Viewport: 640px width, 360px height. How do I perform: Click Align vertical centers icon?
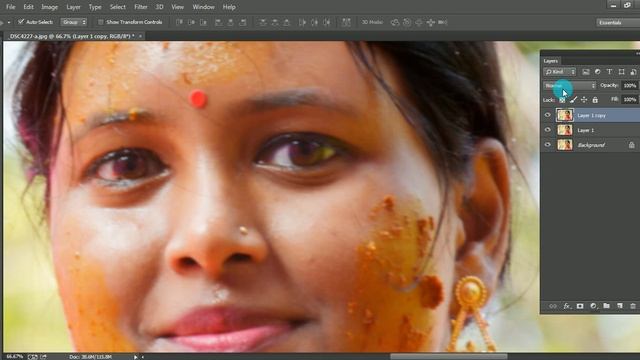click(x=191, y=22)
